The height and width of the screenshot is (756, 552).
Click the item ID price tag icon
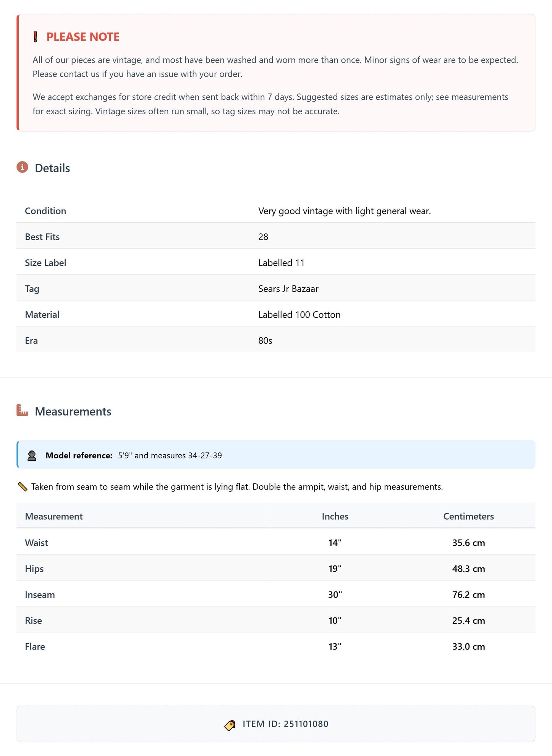[230, 725]
